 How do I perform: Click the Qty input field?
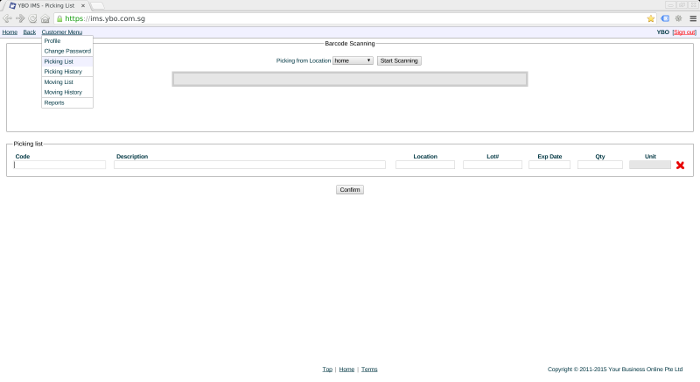point(600,165)
